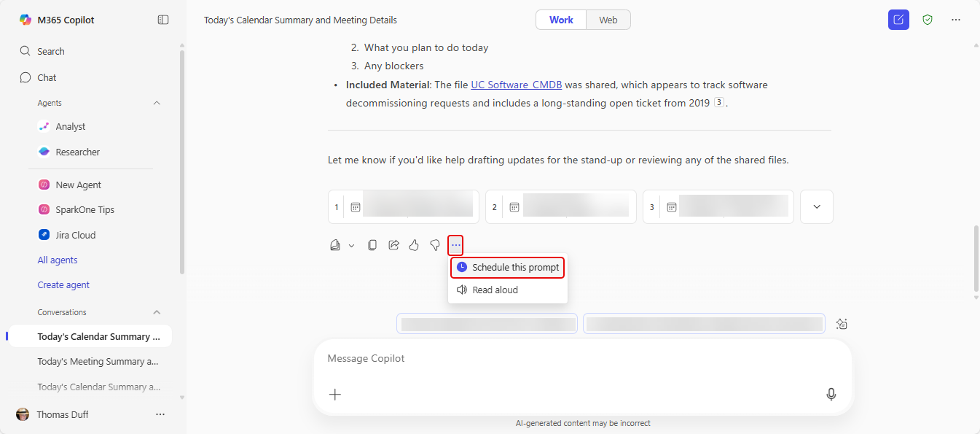Click the plus icon to add content
980x434 pixels.
point(335,395)
